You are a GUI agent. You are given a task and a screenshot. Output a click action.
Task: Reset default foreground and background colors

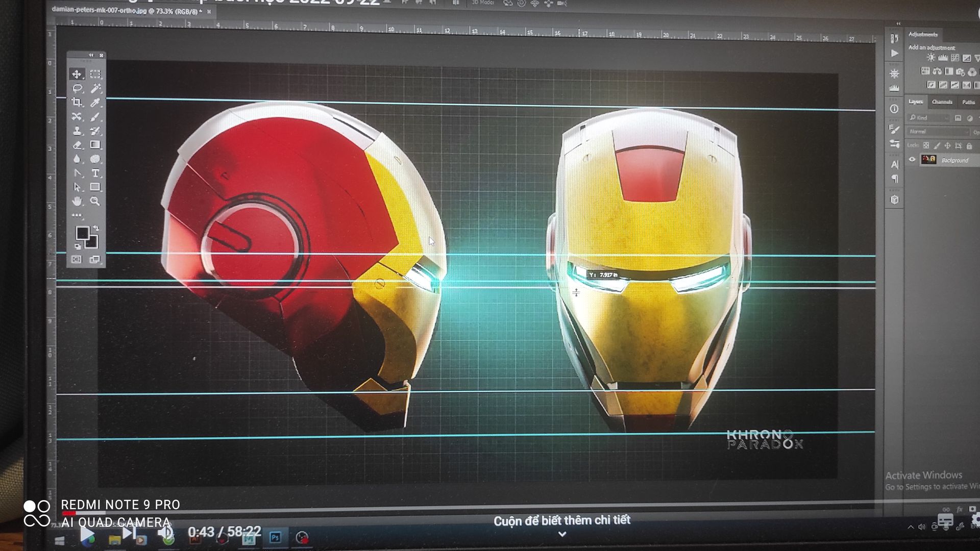click(x=78, y=247)
